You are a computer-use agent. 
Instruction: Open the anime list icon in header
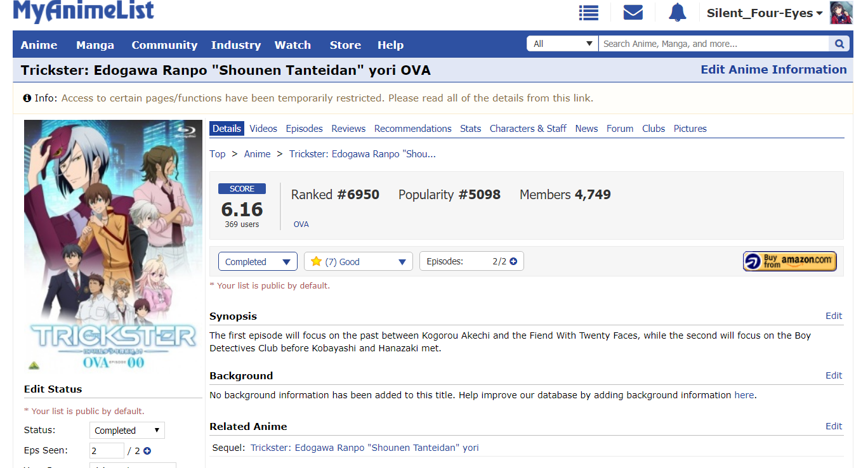[x=589, y=13]
